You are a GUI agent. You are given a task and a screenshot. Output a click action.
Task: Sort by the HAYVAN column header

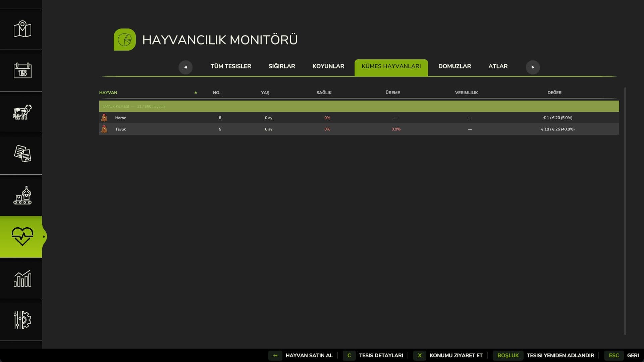tap(108, 93)
